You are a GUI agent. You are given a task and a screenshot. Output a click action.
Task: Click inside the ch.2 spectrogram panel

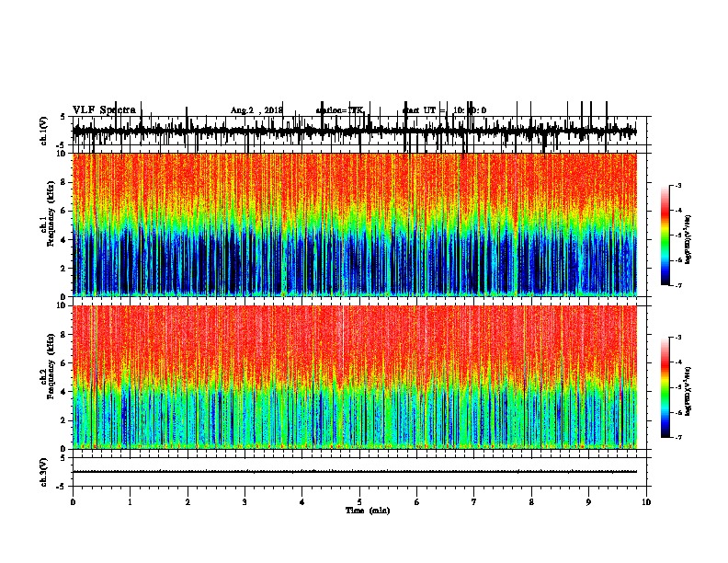(355, 377)
